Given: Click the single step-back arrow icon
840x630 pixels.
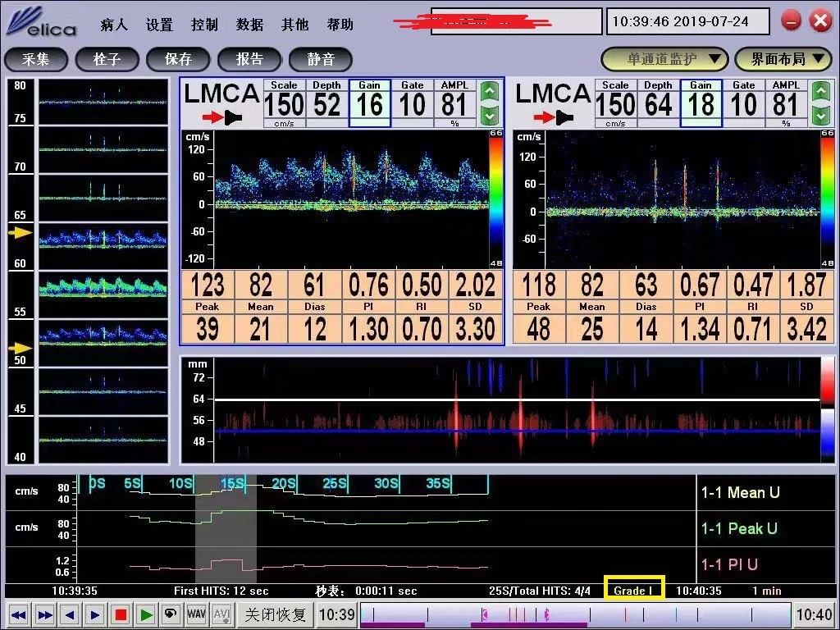Looking at the screenshot, I should (70, 614).
